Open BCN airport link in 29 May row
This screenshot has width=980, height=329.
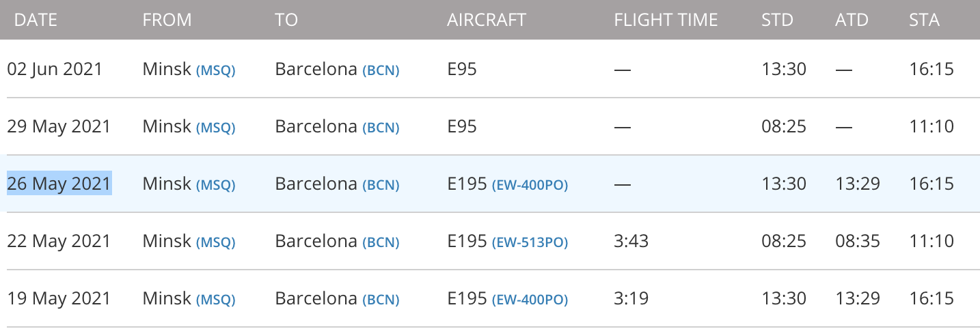(381, 128)
